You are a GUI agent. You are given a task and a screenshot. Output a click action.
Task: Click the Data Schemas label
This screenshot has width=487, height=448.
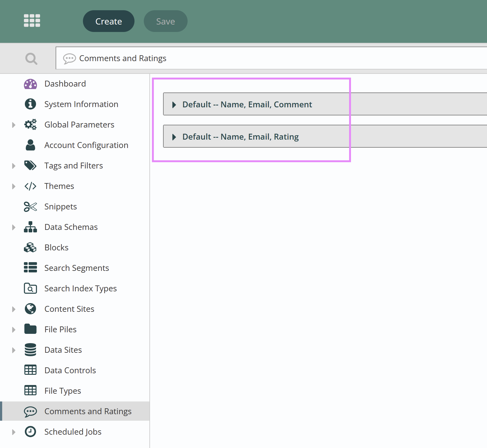point(71,227)
